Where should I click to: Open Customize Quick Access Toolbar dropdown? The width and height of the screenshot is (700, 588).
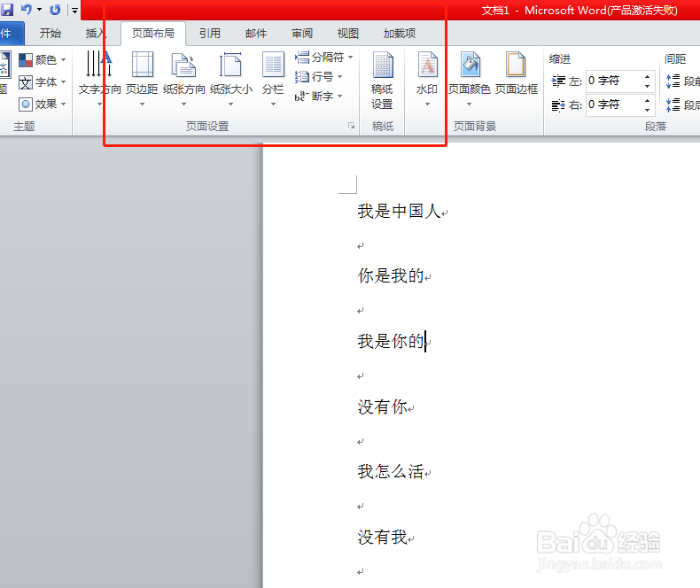point(75,10)
